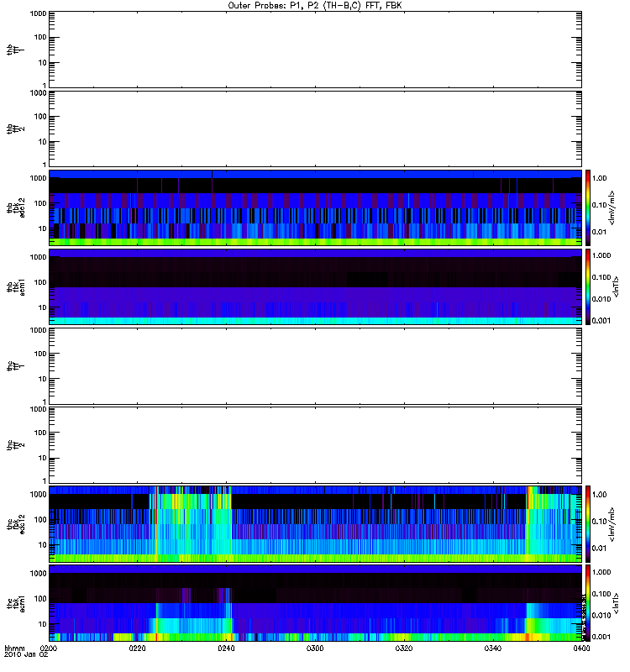Click the <|nT|> unit label of thc scm1
Viewport: 630px width, 672px height.
point(617,603)
